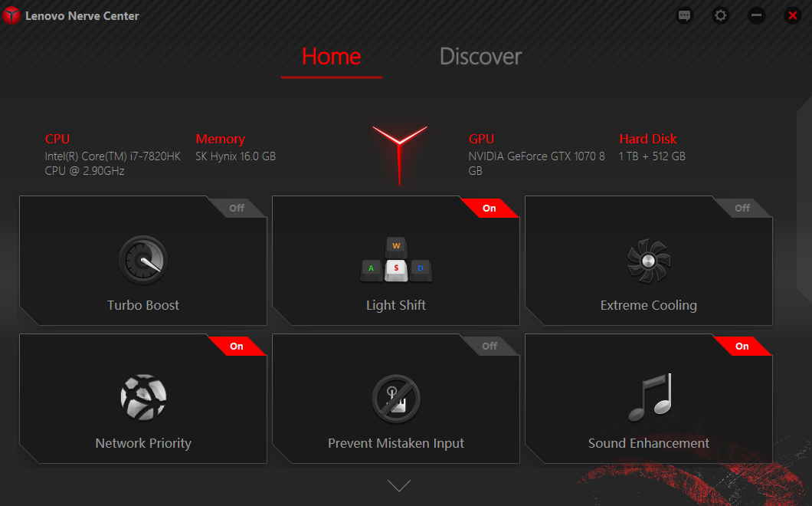Toggle the Light Shift On badge
The width and height of the screenshot is (812, 506).
pos(489,208)
